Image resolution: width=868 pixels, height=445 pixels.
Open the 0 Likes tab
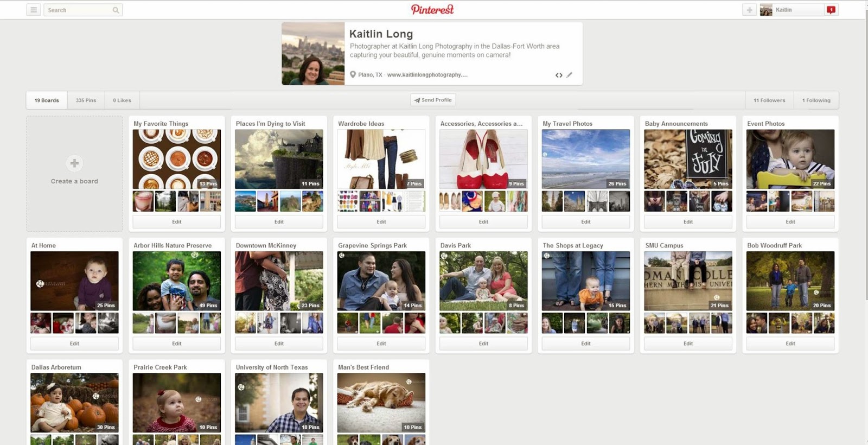122,100
